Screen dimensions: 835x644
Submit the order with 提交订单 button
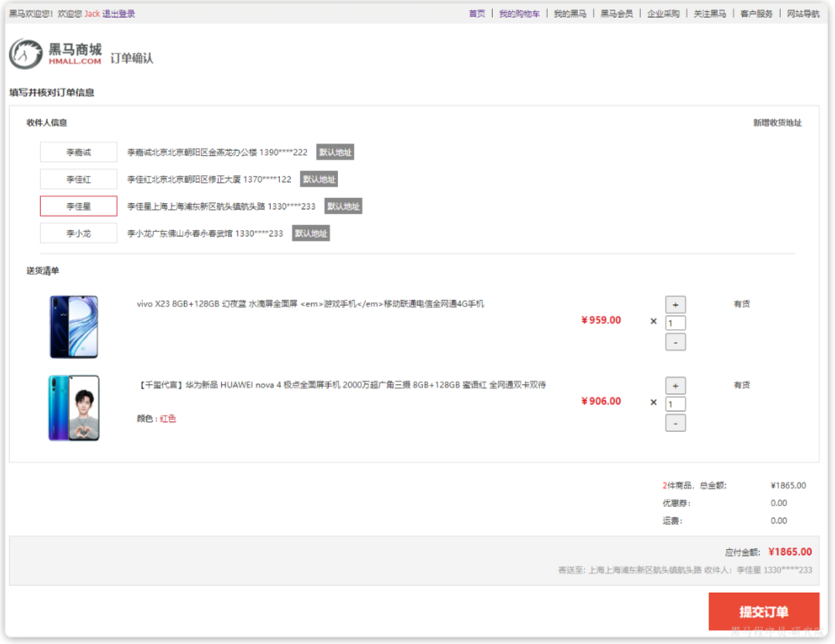[764, 611]
